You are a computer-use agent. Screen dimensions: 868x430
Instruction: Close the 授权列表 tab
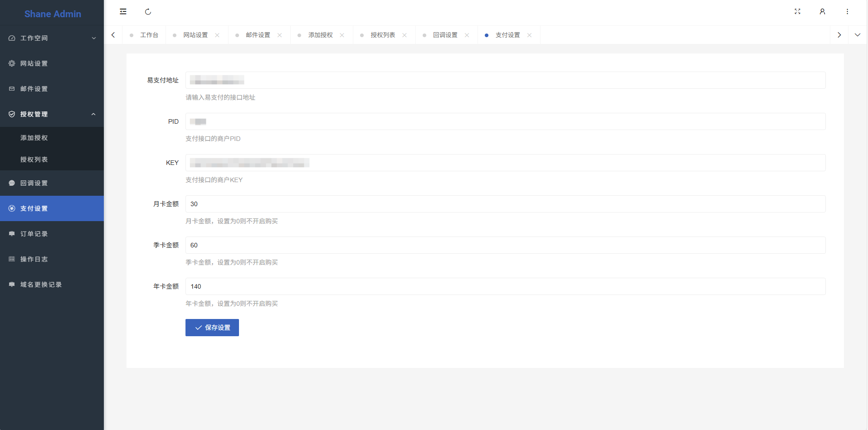405,35
